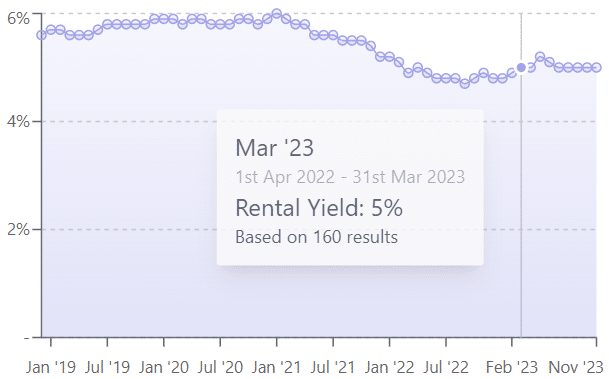Click the date range "1st Apr 2022 - 31st Mar 2023"
Viewport: 609px width, 379px height.
coord(350,177)
